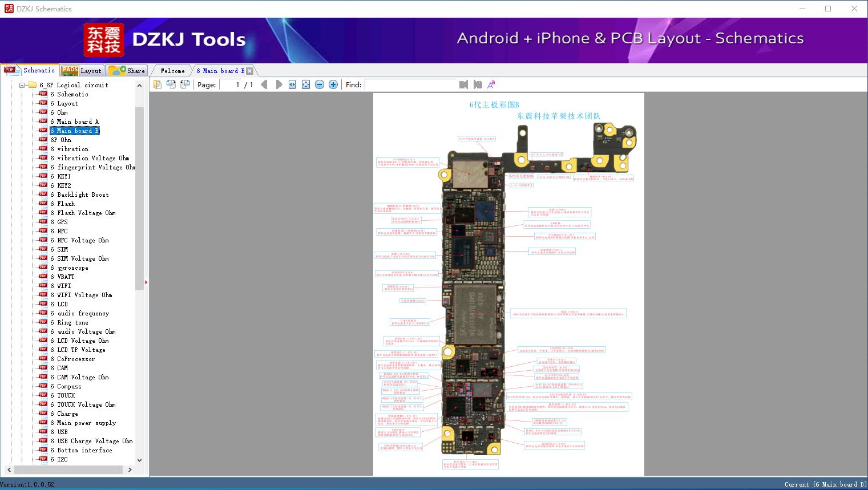Fit whole page in view
The height and width of the screenshot is (490, 868).
coord(306,84)
